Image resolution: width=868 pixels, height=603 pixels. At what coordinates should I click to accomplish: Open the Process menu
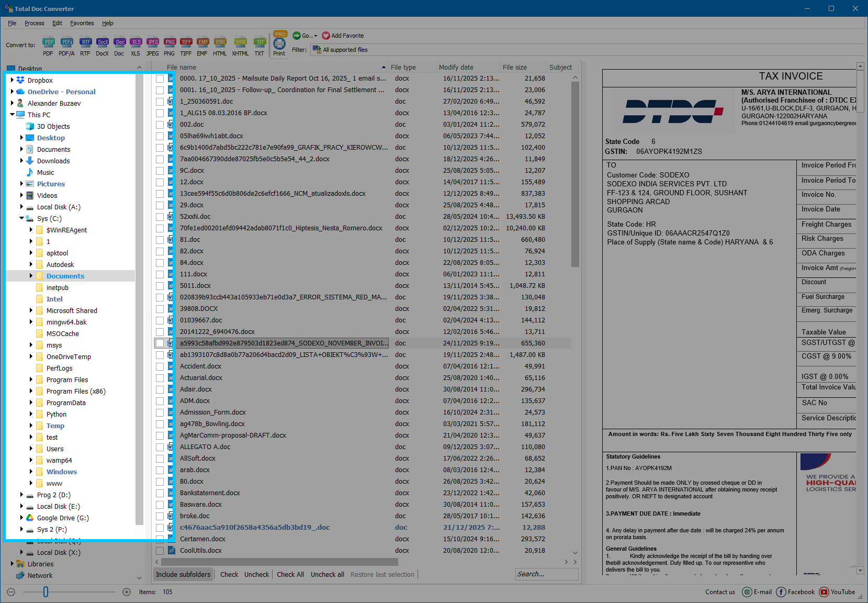pyautogui.click(x=34, y=23)
